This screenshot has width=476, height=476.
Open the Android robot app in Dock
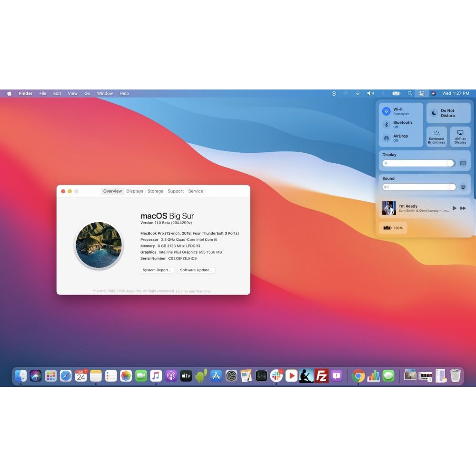point(201,376)
